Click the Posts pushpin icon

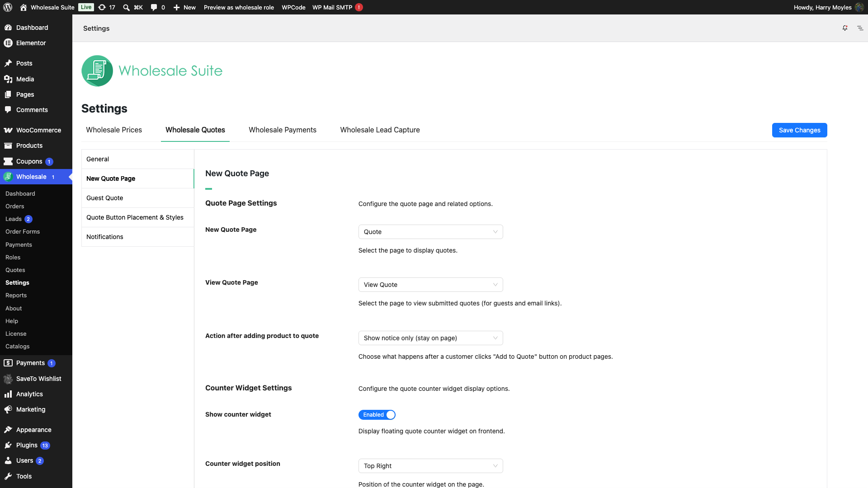8,63
